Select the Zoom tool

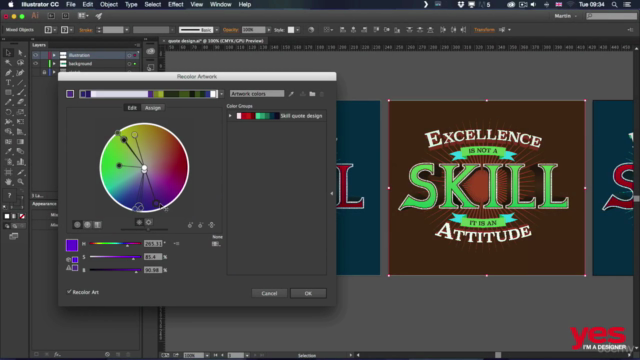coord(20,182)
